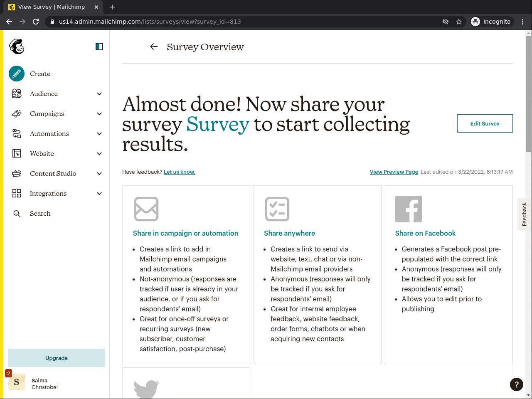Open the Content Studio sidebar menu

53,174
